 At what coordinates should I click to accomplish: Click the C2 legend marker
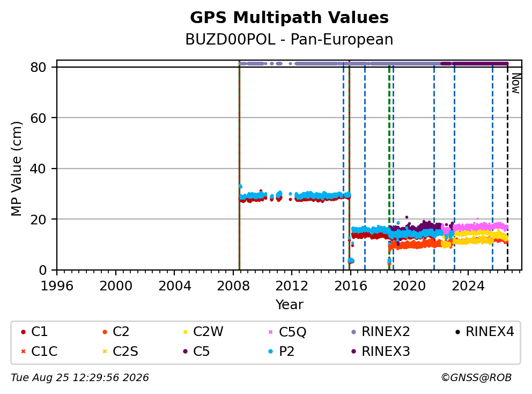click(105, 332)
